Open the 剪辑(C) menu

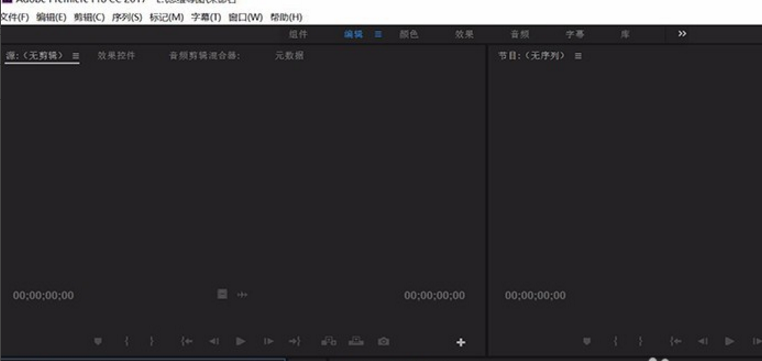tap(89, 17)
